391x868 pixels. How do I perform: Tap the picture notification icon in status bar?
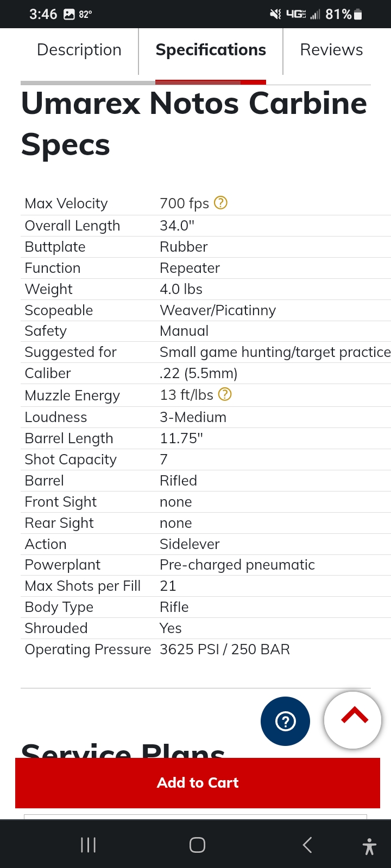click(x=69, y=15)
